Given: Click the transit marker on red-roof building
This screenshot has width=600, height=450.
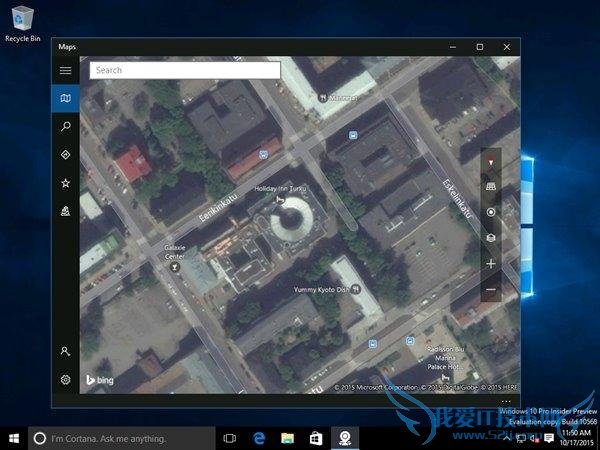Looking at the screenshot, I should coord(263,155).
